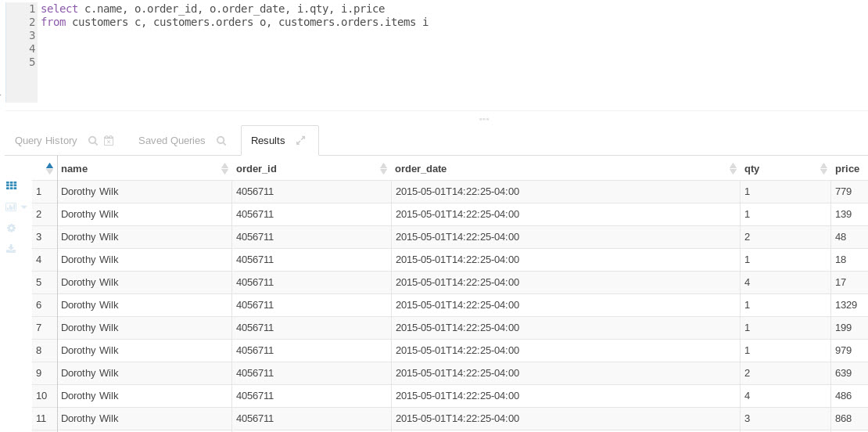
Task: Click the name column header text
Action: click(74, 169)
